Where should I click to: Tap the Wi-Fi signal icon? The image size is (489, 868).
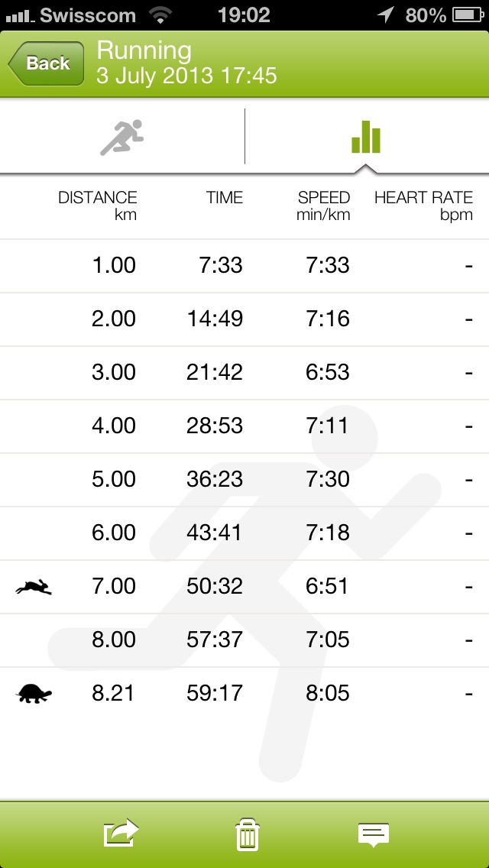click(160, 15)
